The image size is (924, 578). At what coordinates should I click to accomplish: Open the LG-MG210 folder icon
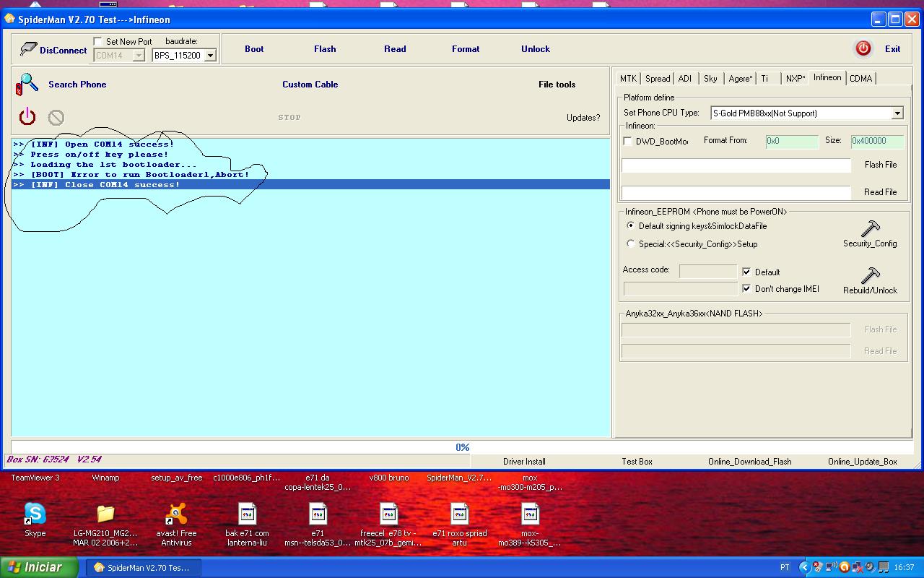coord(105,514)
